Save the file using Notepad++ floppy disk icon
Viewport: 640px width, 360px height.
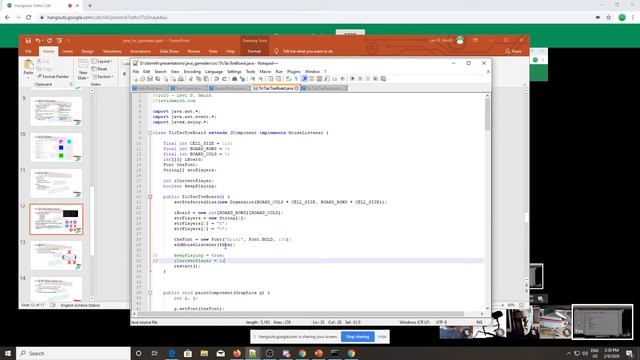[x=150, y=79]
